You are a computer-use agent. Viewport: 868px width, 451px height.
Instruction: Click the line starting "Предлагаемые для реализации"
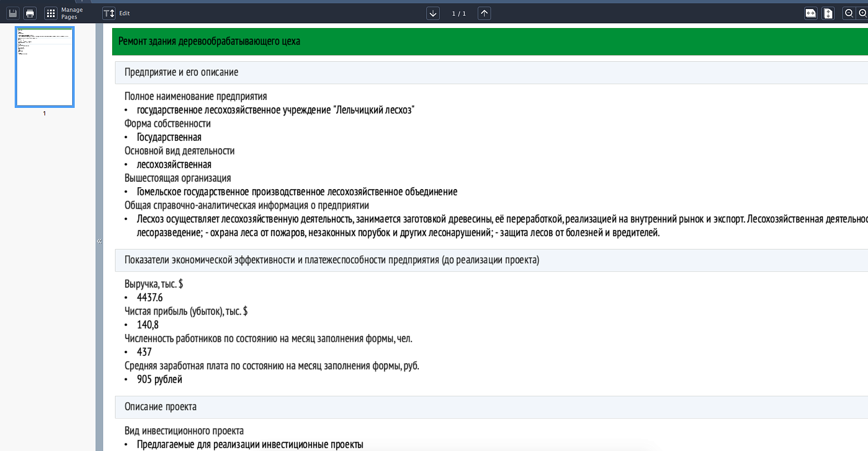(250, 445)
